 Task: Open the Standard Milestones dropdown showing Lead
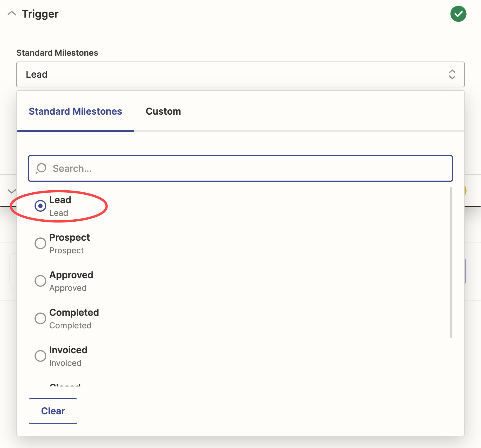(x=240, y=74)
